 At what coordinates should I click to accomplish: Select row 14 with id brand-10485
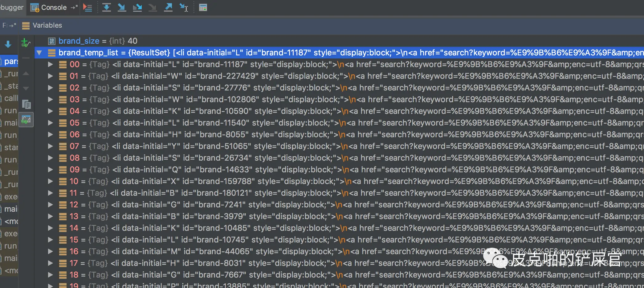click(339, 228)
